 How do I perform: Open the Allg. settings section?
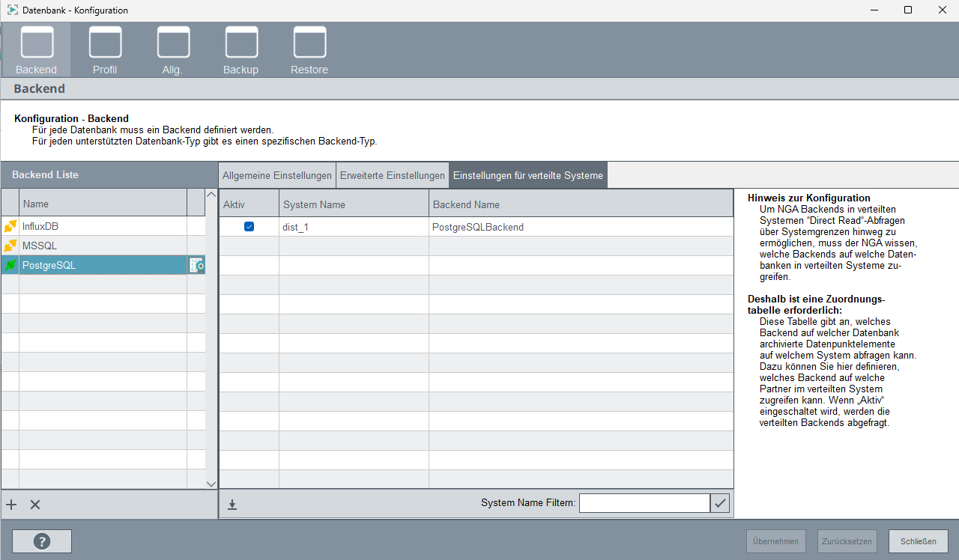pyautogui.click(x=173, y=50)
